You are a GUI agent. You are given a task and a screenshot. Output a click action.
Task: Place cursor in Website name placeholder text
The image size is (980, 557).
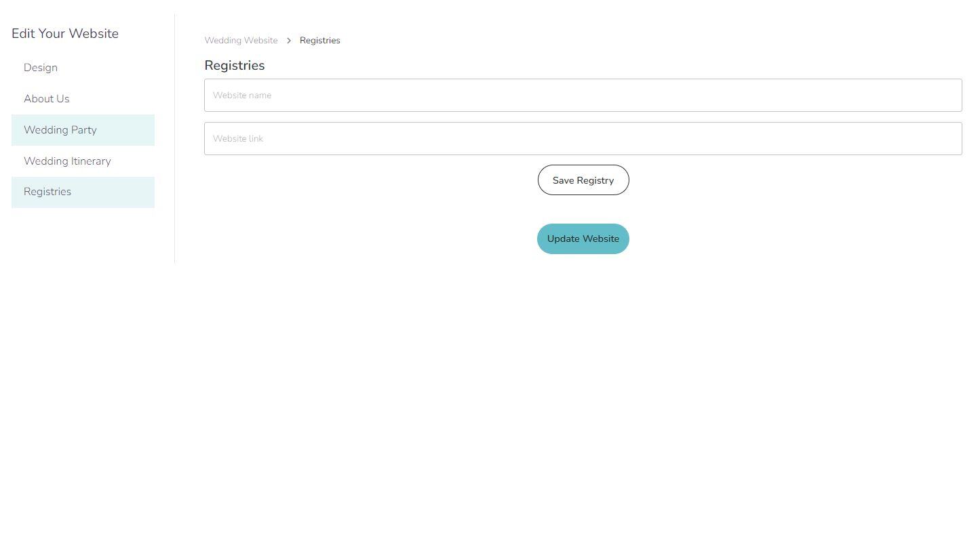click(242, 96)
